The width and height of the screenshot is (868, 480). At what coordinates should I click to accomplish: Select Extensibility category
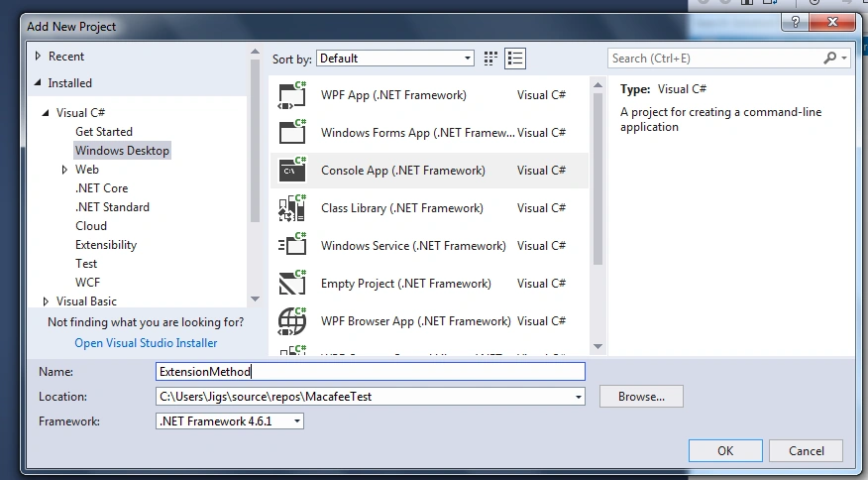106,245
